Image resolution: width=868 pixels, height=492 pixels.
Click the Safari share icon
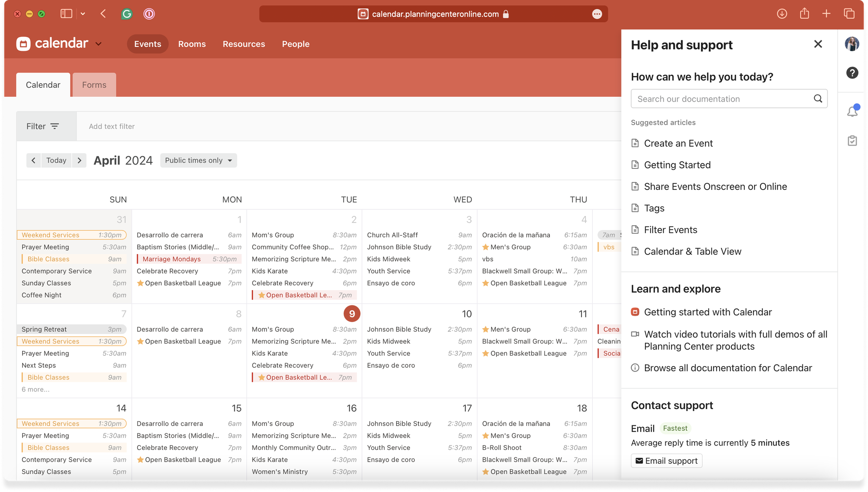(x=804, y=14)
